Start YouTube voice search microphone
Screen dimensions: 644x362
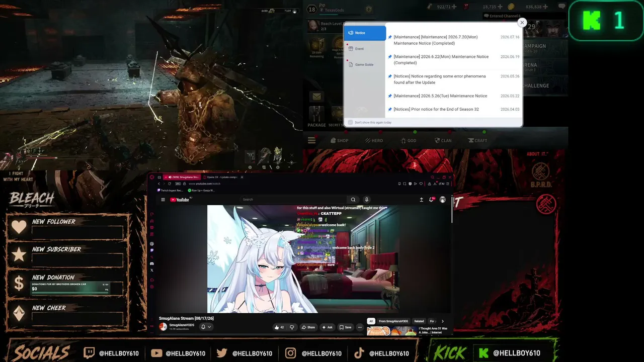point(367,200)
